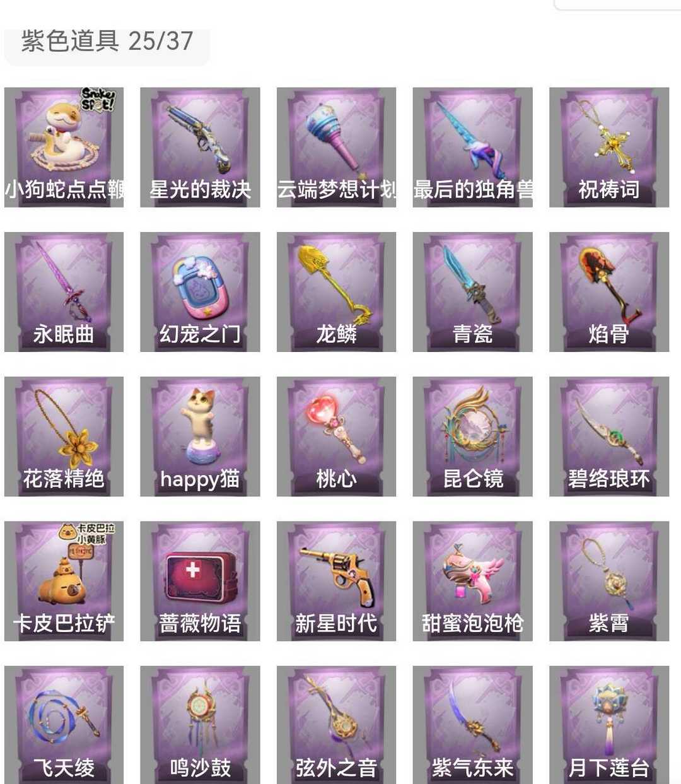
Task: Pick the 焰骨 flaming shovel item
Action: (x=609, y=292)
